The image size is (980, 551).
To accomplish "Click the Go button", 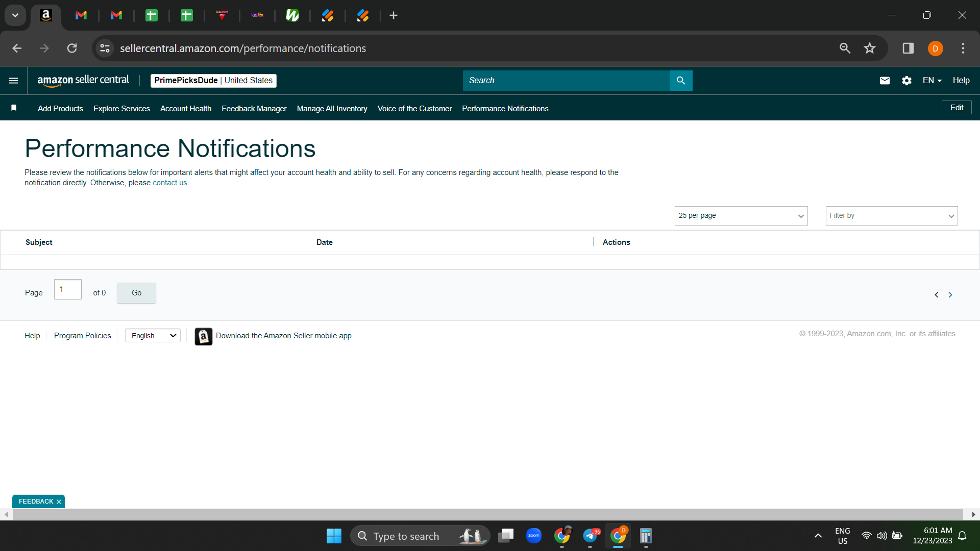I will [x=136, y=293].
